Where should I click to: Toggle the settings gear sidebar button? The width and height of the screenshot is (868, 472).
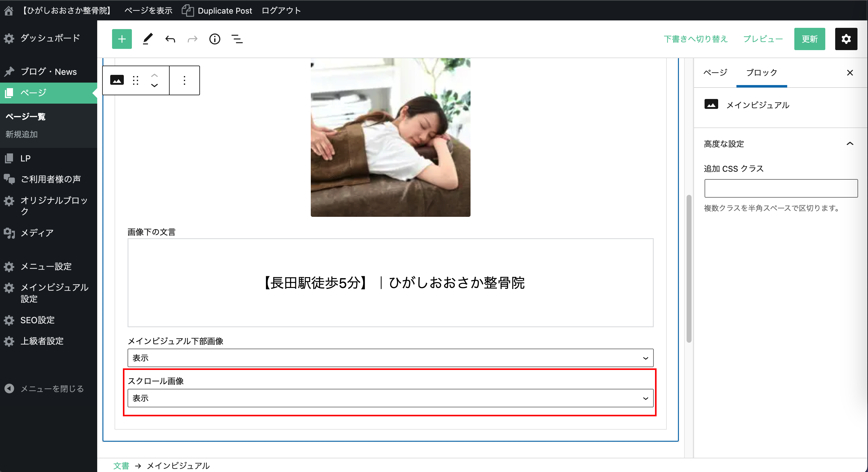coord(846,39)
